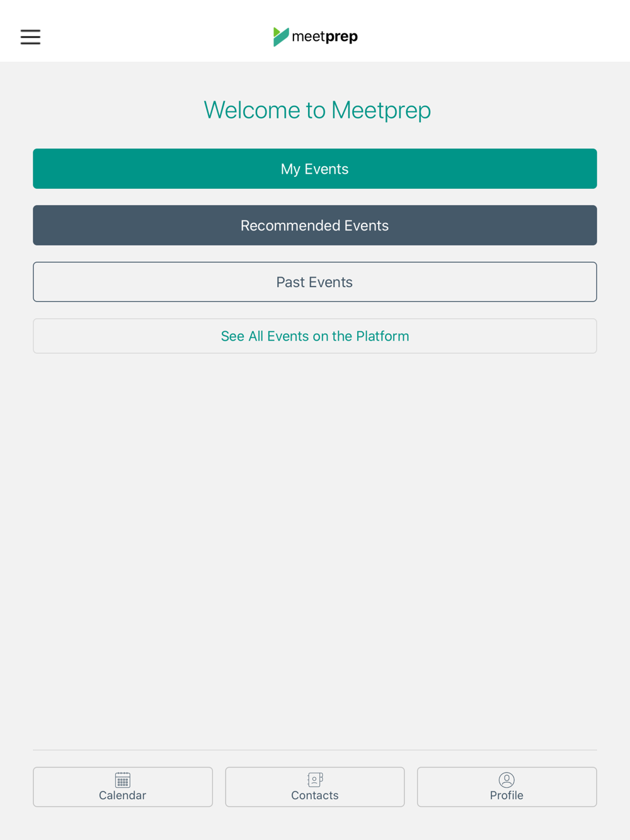The width and height of the screenshot is (630, 840).
Task: Click the contacts address book icon
Action: pos(315,780)
